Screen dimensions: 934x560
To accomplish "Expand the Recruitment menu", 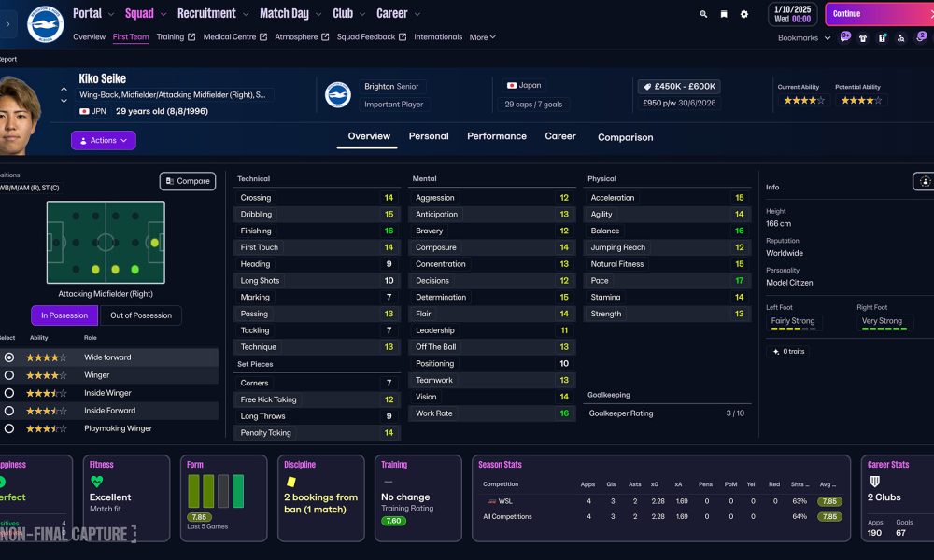I will [213, 14].
